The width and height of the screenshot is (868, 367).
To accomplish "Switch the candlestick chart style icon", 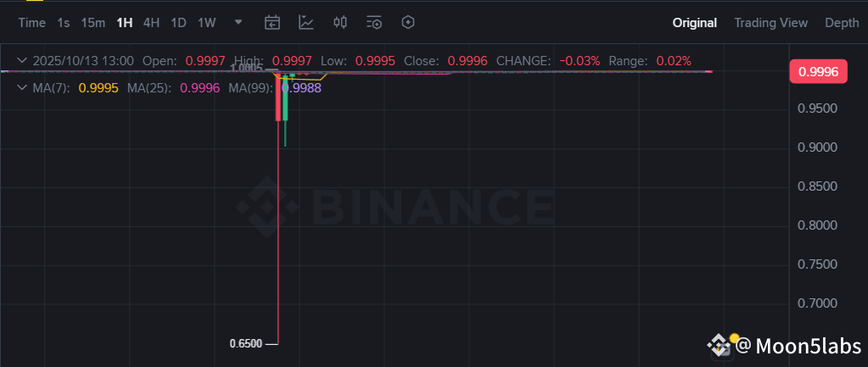I will pos(340,23).
